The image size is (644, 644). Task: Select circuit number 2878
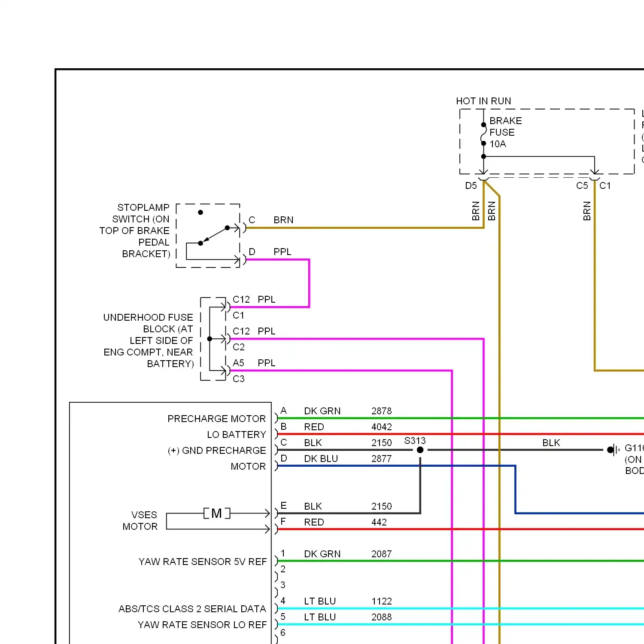[381, 411]
